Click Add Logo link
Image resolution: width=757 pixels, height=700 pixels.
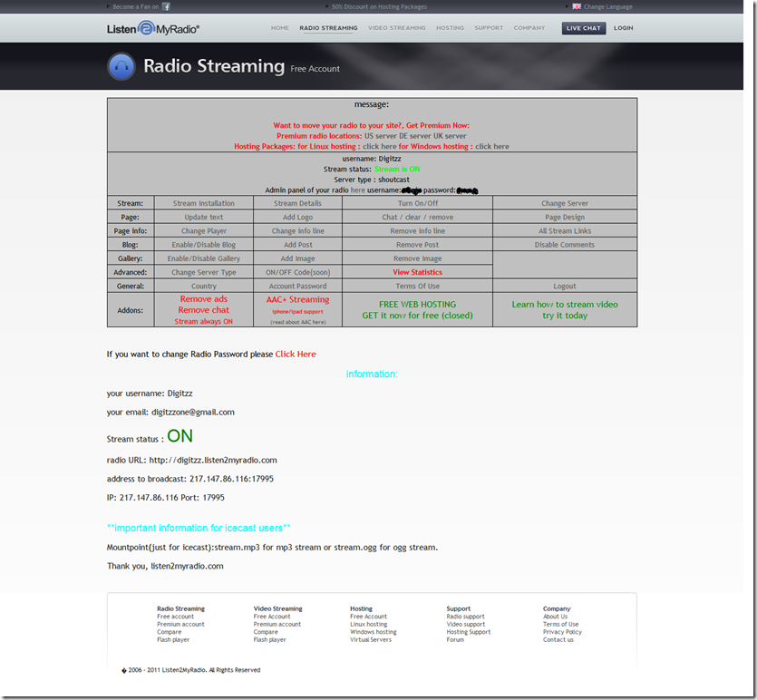coord(297,218)
